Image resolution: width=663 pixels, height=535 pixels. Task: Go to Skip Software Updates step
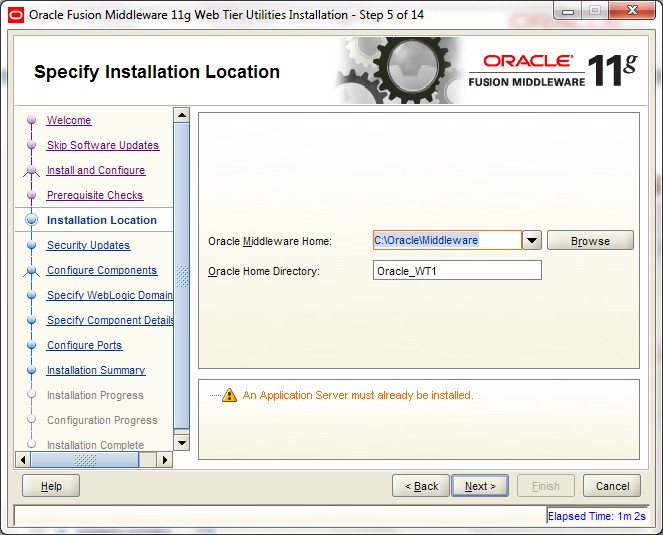[x=103, y=145]
